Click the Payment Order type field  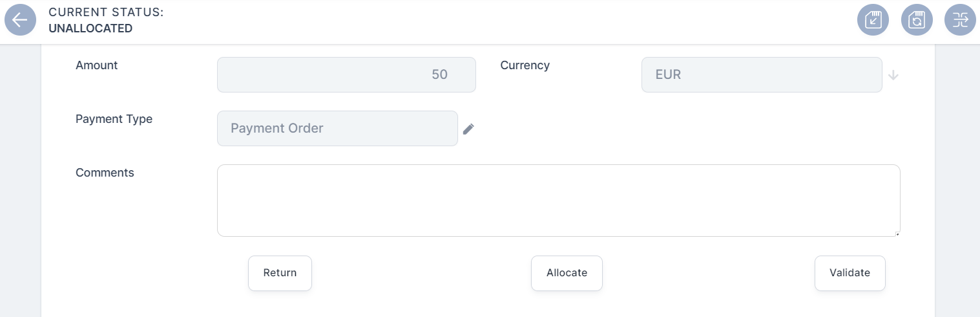[337, 128]
